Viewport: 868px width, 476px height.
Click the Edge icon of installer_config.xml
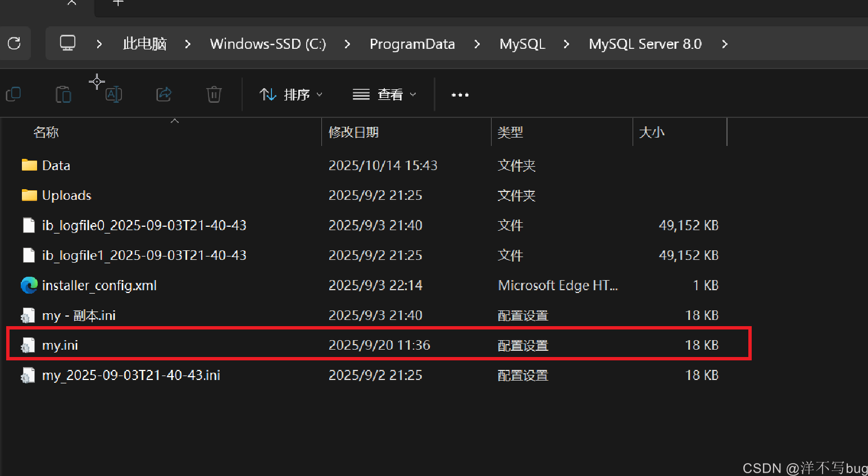coord(29,285)
